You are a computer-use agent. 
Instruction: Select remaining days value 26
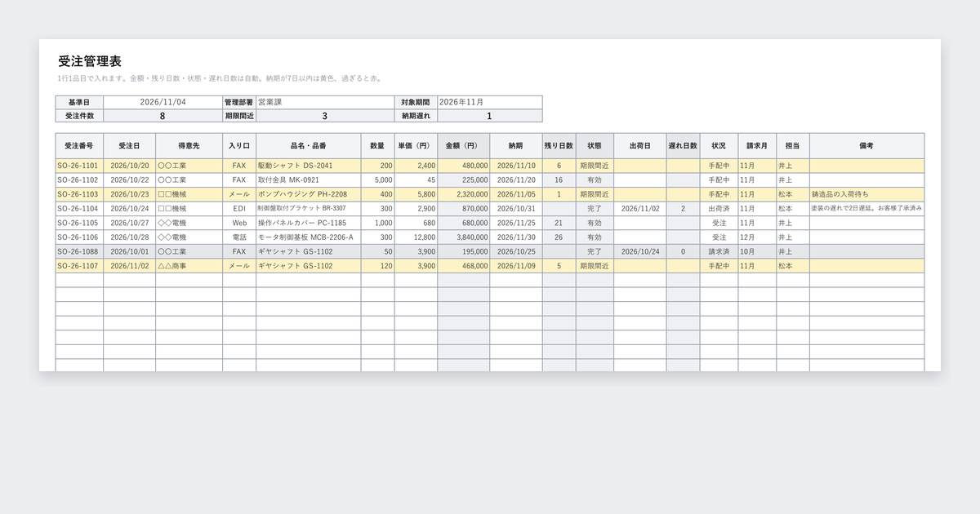pos(559,237)
